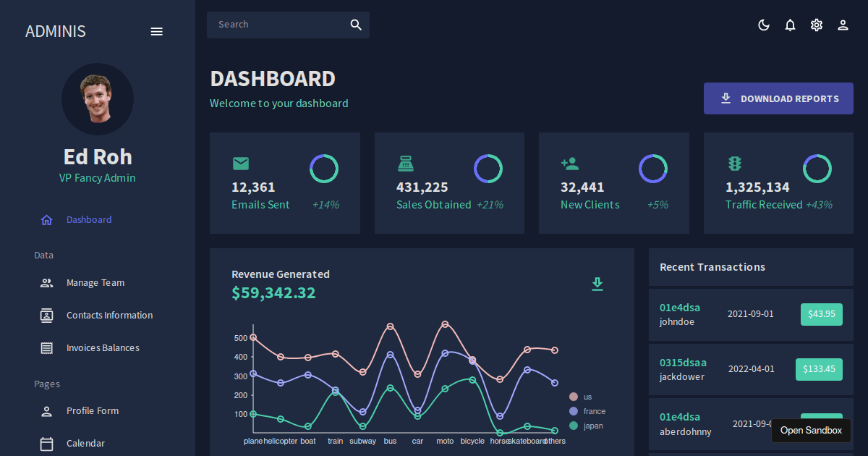Open the Dashboard section in the sidebar

88,219
